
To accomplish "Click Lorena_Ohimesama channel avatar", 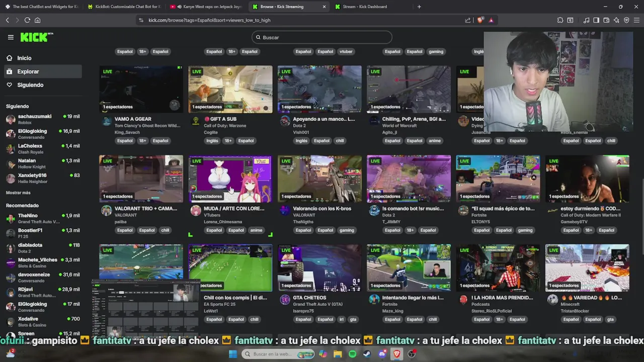I will click(196, 211).
